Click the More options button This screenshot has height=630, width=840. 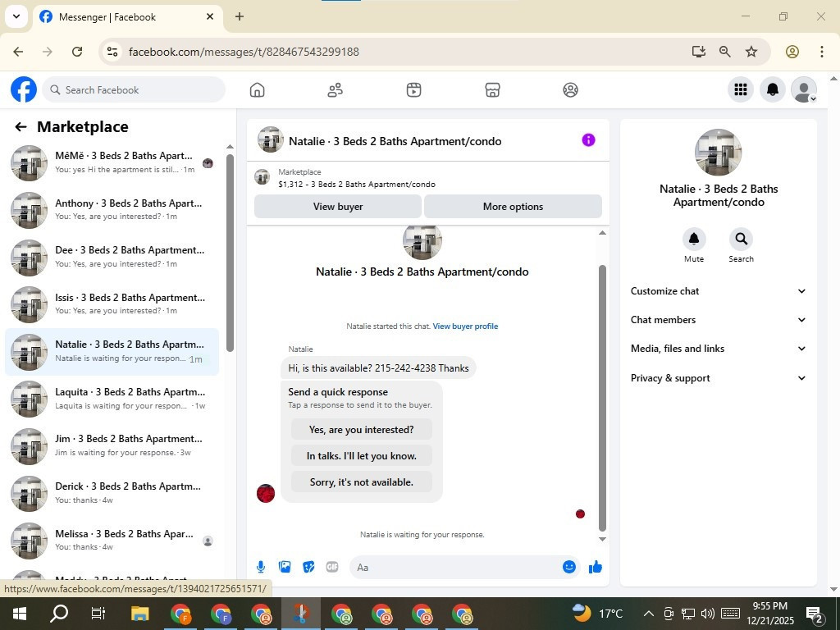click(x=513, y=206)
